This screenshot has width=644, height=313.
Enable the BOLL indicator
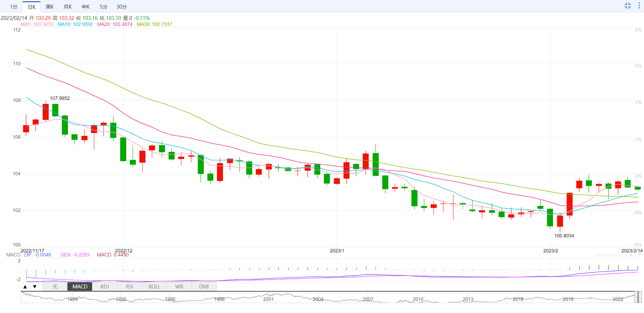[x=154, y=287]
